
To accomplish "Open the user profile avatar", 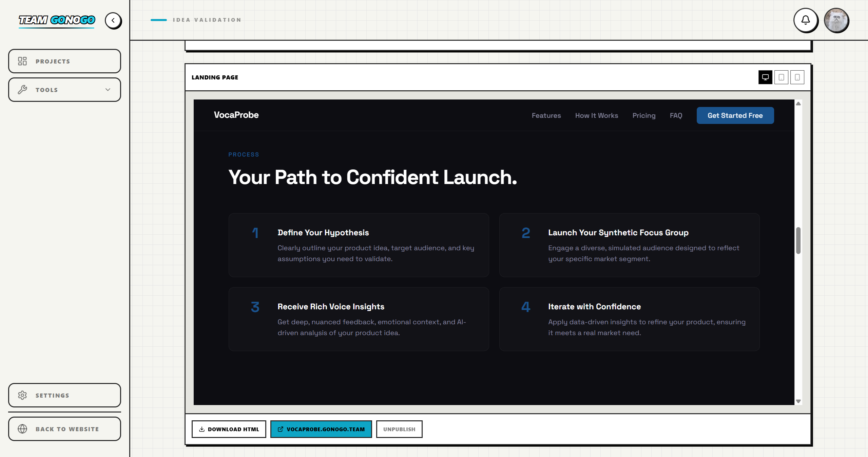I will pyautogui.click(x=836, y=20).
